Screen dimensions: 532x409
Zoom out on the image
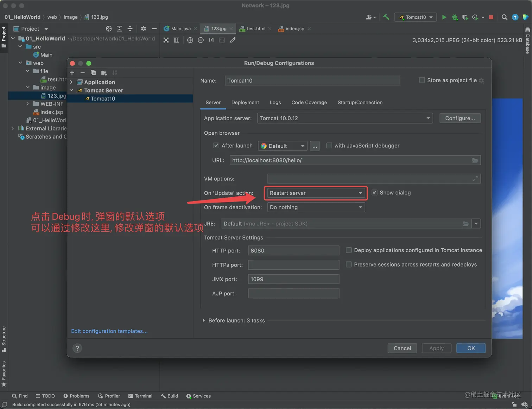pyautogui.click(x=201, y=40)
